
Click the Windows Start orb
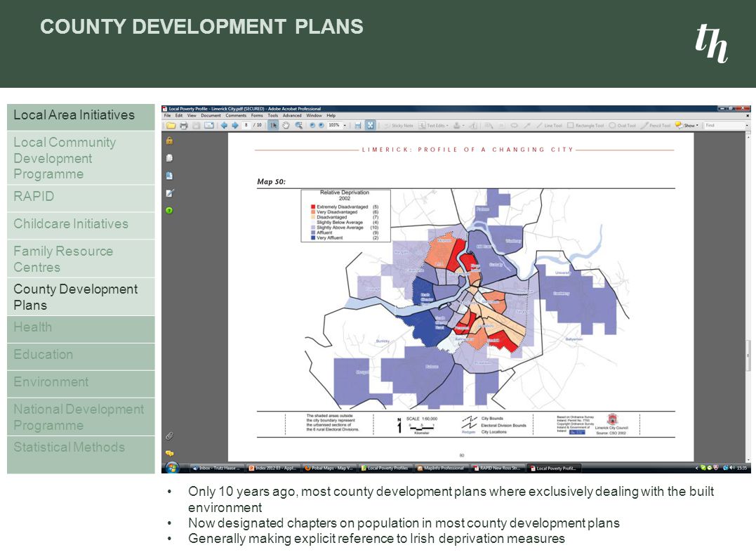pyautogui.click(x=172, y=468)
